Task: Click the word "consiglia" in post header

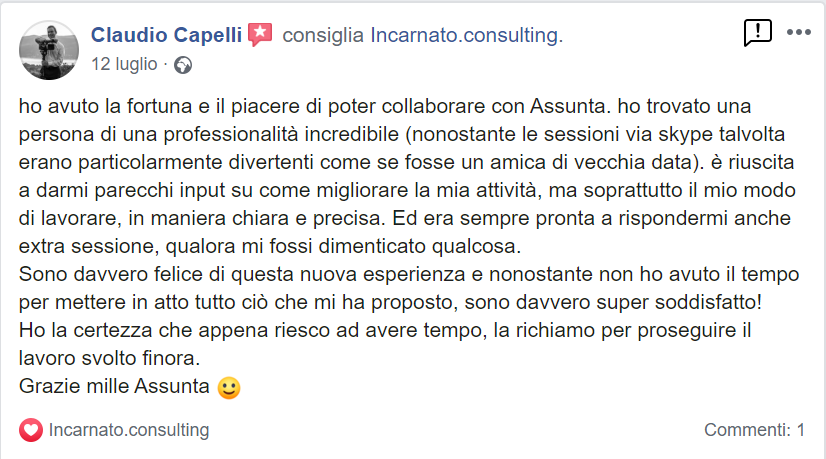Action: tap(324, 36)
